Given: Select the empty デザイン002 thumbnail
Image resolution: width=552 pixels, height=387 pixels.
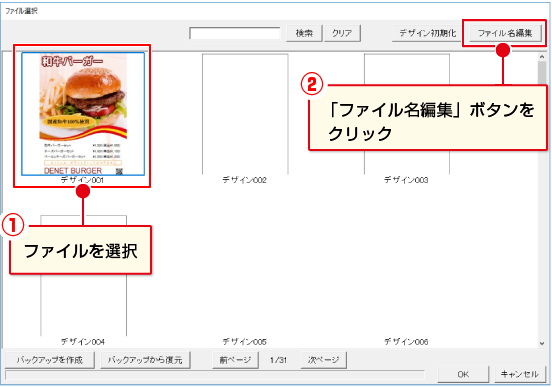Looking at the screenshot, I should [x=245, y=114].
